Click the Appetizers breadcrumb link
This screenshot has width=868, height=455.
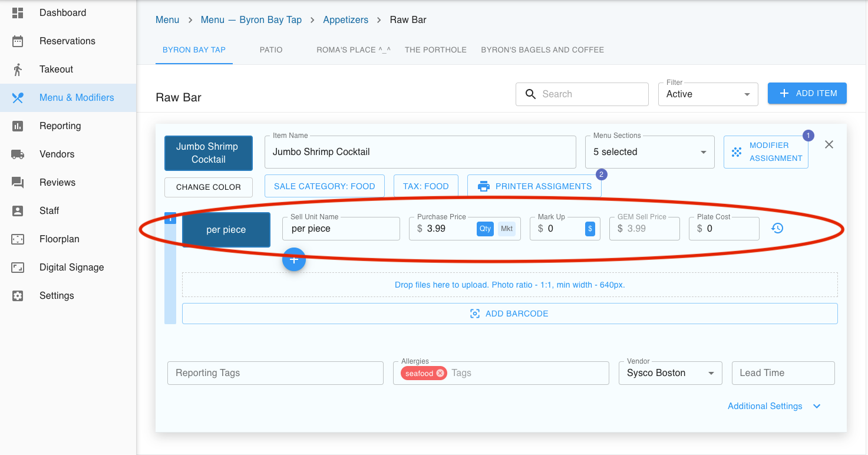point(345,19)
